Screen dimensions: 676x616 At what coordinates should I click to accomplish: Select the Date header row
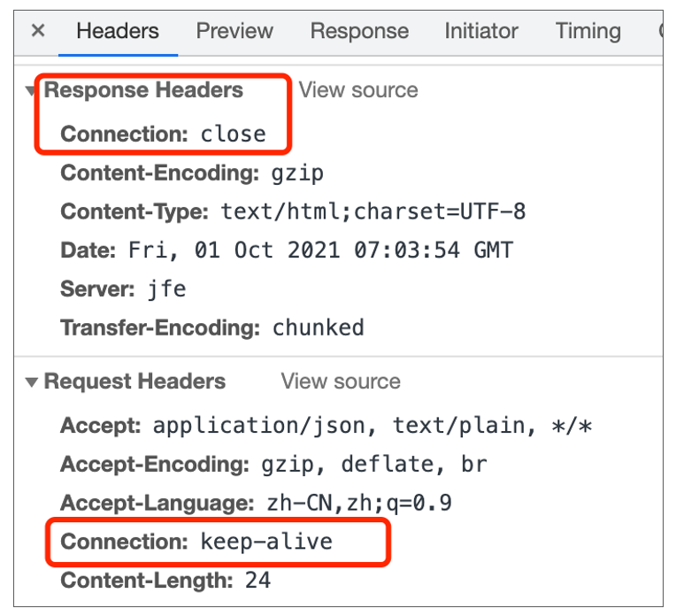(x=286, y=250)
